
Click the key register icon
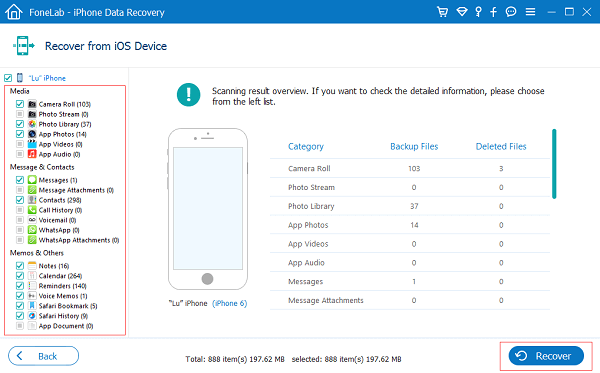[x=478, y=12]
